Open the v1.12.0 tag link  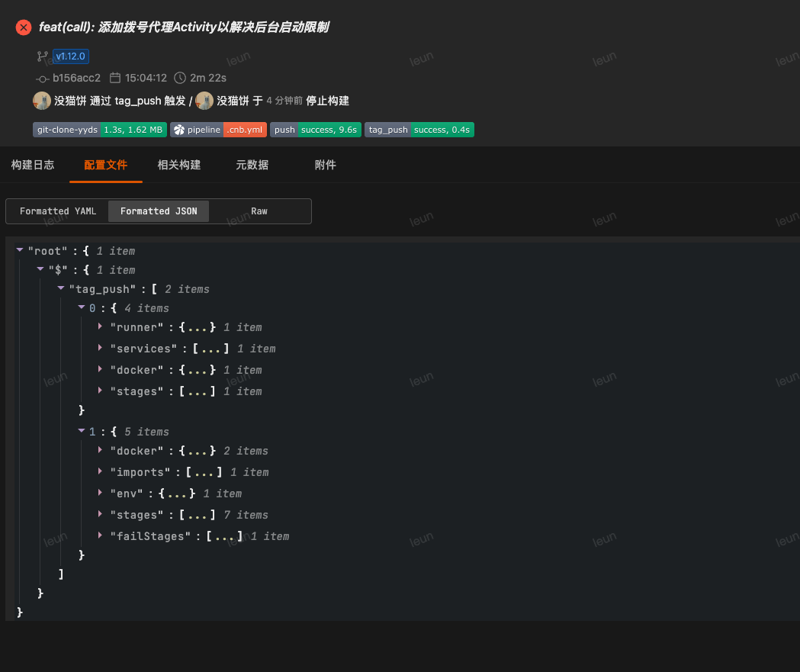[x=71, y=56]
